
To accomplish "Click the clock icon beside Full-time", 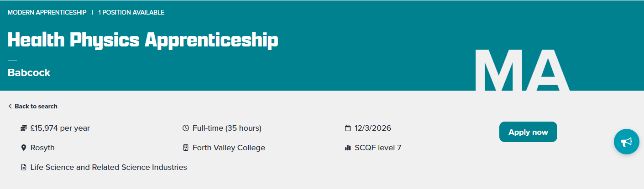I will click(x=185, y=128).
